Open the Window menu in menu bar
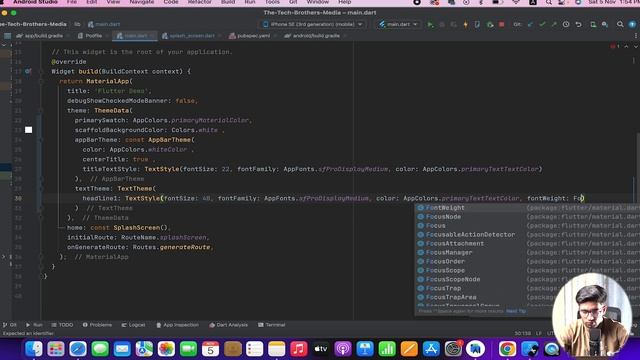Screen dimensions: 640x360 coord(318,2)
